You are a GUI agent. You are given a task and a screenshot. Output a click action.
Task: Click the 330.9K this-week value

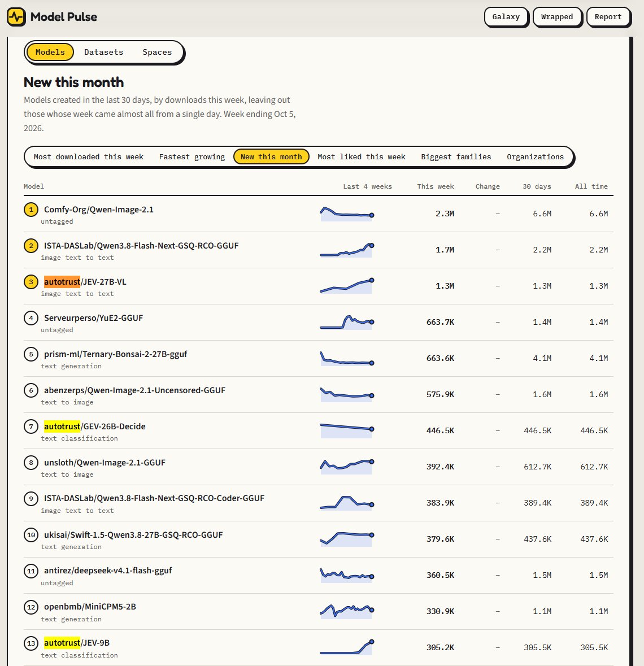tap(440, 611)
